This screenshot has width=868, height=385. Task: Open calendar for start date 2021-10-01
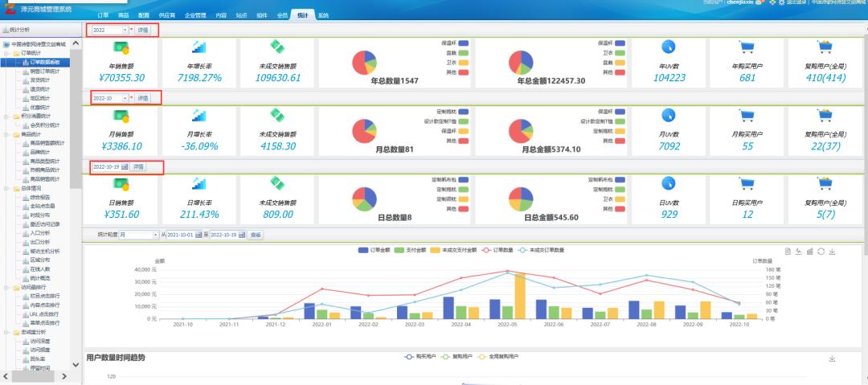pos(199,235)
